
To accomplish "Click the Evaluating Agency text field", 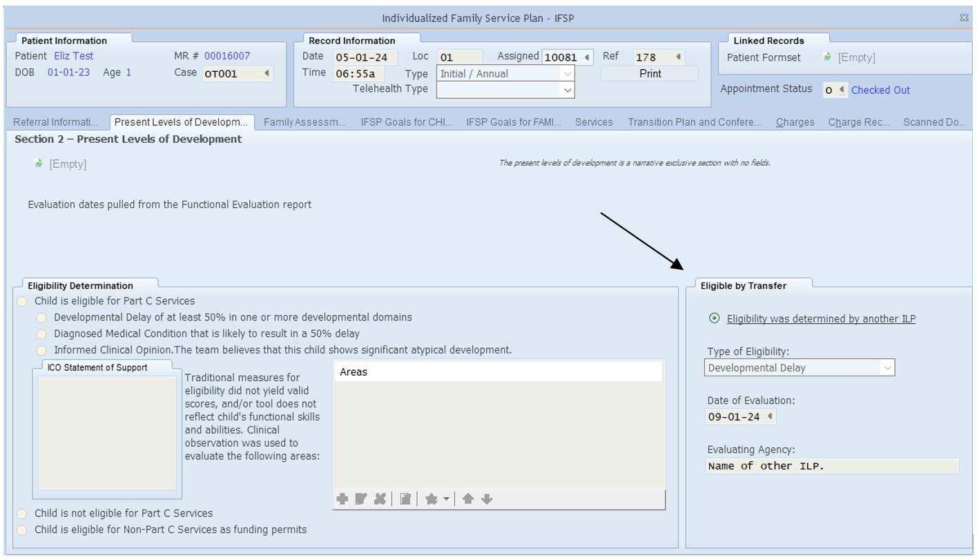I will (x=831, y=466).
